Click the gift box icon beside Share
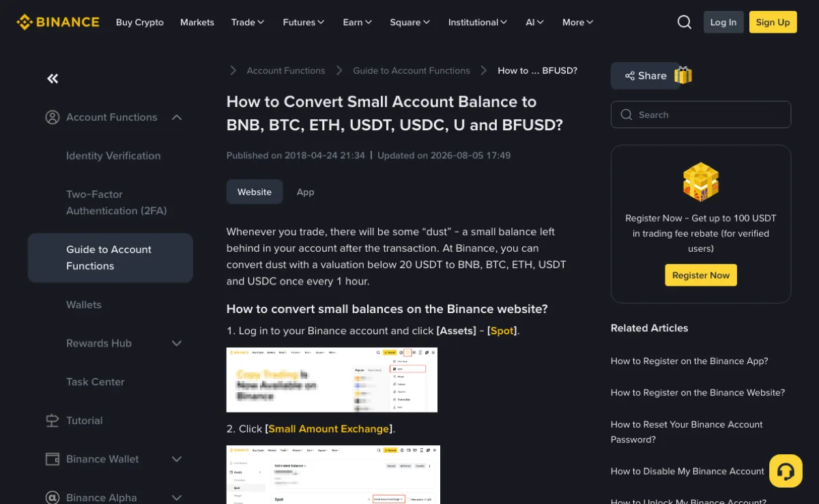819x504 pixels. (683, 75)
